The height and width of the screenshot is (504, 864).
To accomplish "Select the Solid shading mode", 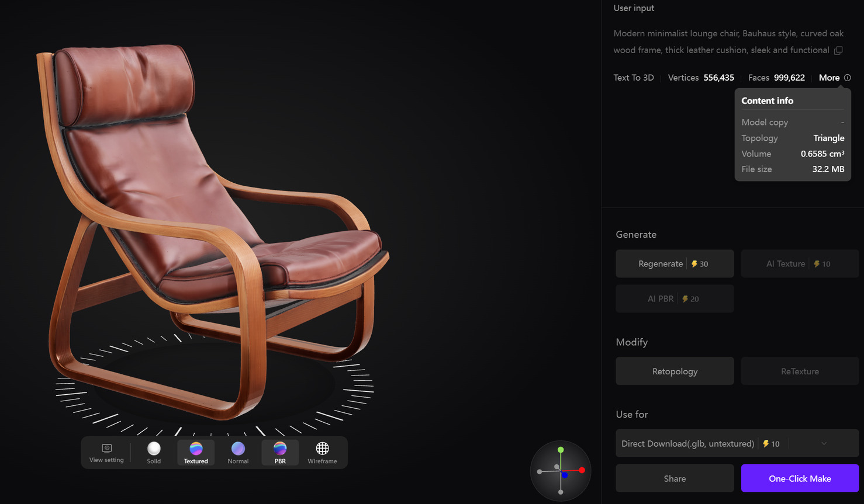I will click(x=154, y=452).
